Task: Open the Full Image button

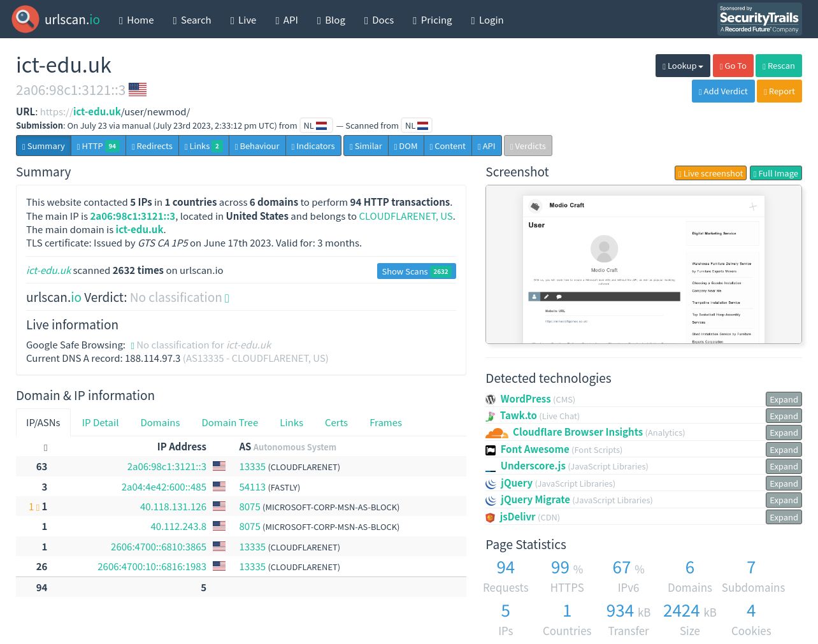Action: tap(775, 173)
